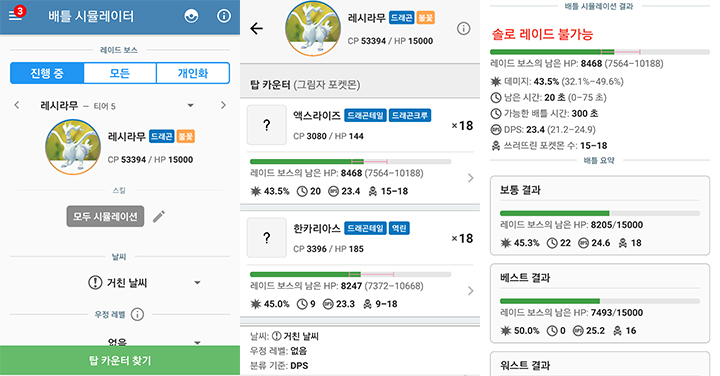Select the 진행 중 tab
Image resolution: width=720 pixels, height=376 pixels.
click(47, 73)
